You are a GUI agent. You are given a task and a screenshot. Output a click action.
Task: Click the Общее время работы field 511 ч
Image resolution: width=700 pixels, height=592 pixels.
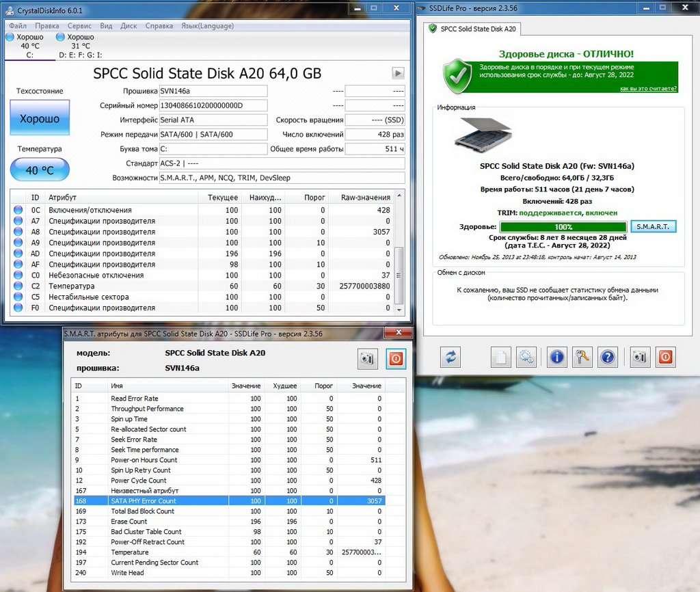tap(375, 148)
